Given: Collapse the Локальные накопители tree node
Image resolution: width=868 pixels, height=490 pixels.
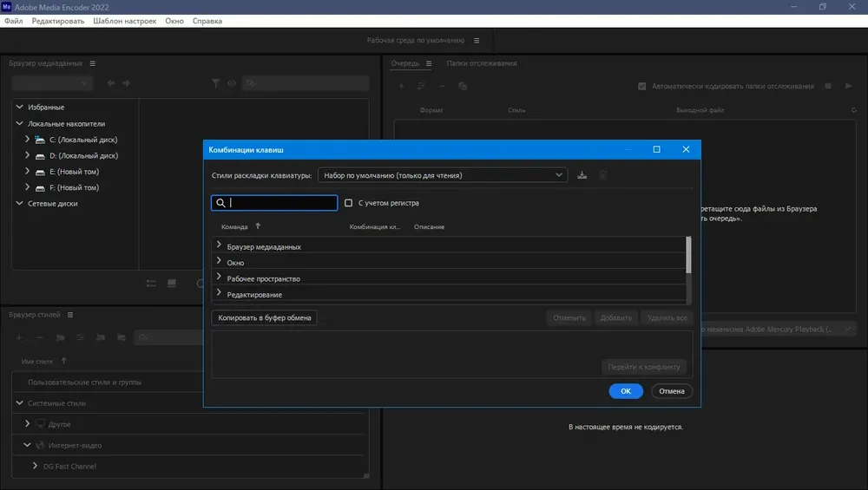Looking at the screenshot, I should pos(19,123).
